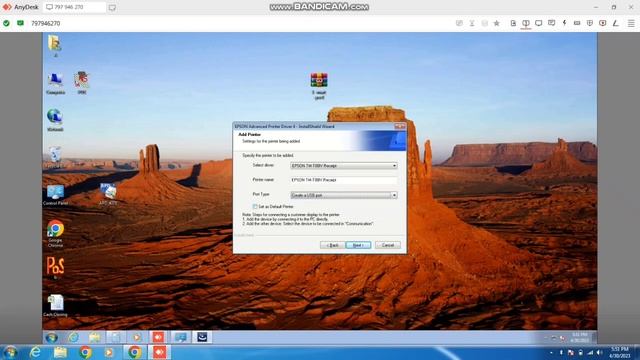This screenshot has width=640, height=360.
Task: Click the AnyDesk session recording icon
Action: click(602, 23)
